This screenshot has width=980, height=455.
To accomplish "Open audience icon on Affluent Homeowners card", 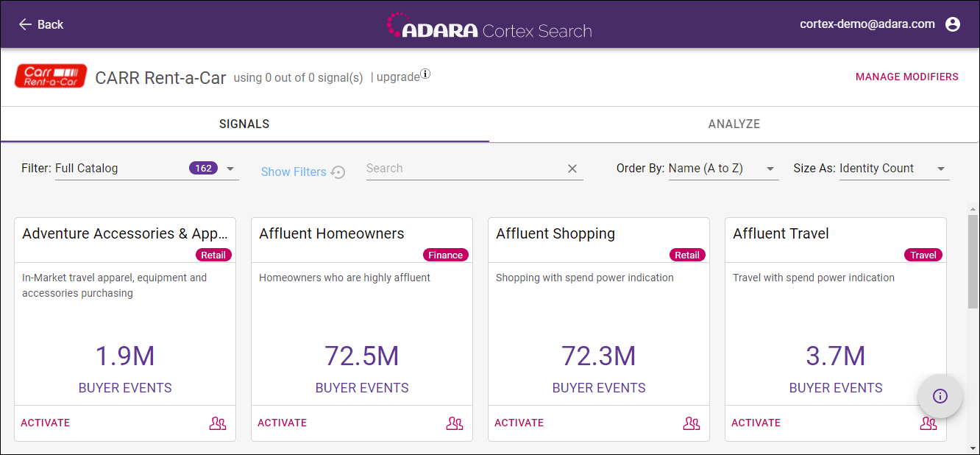I will click(x=455, y=423).
